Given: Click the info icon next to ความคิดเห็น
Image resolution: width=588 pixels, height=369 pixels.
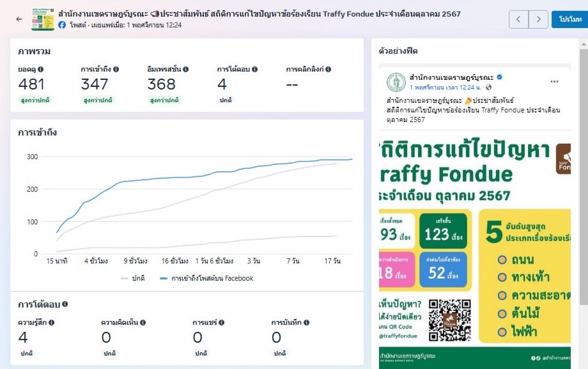Looking at the screenshot, I should coord(143,322).
